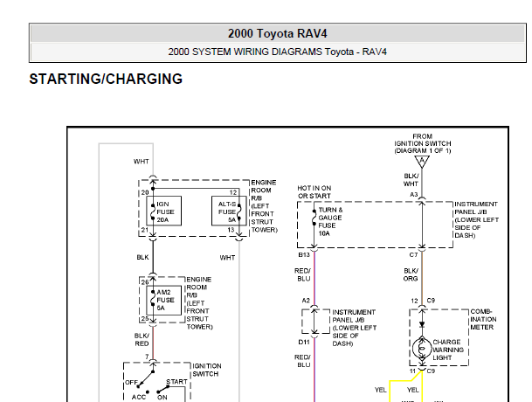Click the RED/BLU label below B13
Image resolution: width=532 pixels, height=402 pixels.
pos(303,274)
